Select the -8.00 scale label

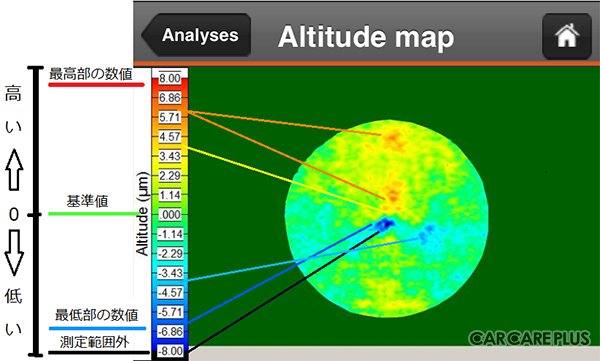171,351
